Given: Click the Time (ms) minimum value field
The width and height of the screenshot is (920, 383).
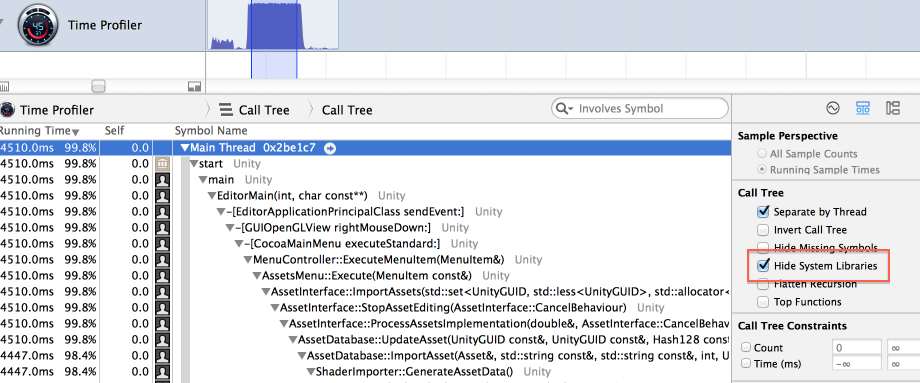Looking at the screenshot, I should click(x=857, y=364).
